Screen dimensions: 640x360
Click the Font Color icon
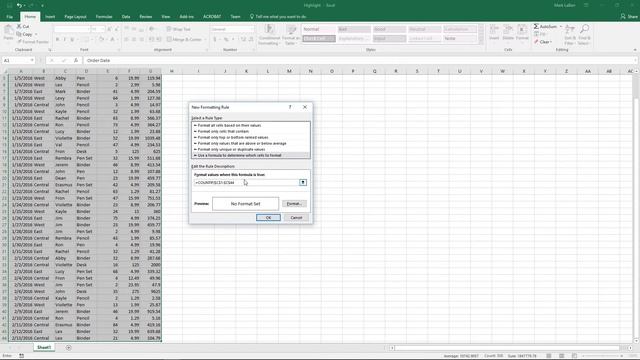coord(112,40)
